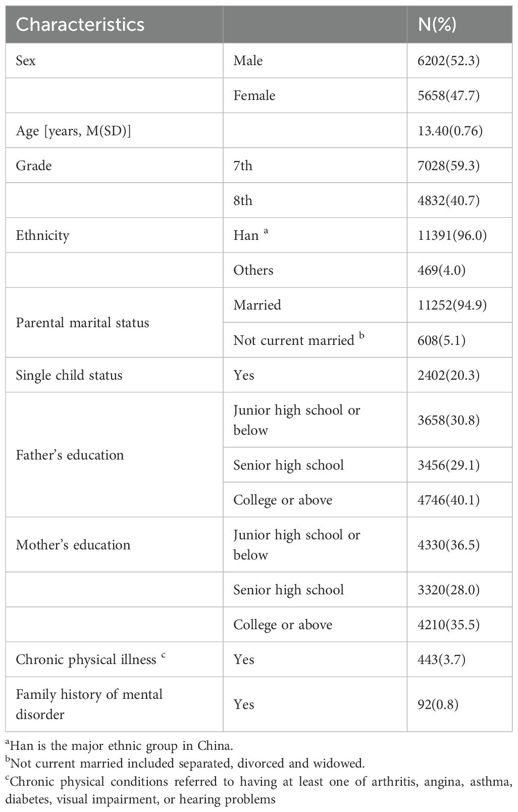Click the Age [years, M(SD)] cell
Image resolution: width=518 pixels, height=812 pixels.
(x=73, y=131)
